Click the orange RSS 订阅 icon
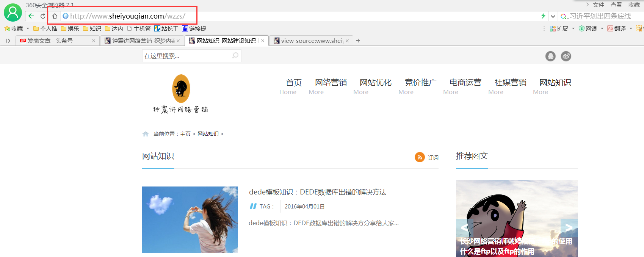Image resolution: width=644 pixels, height=257 pixels. [x=420, y=157]
